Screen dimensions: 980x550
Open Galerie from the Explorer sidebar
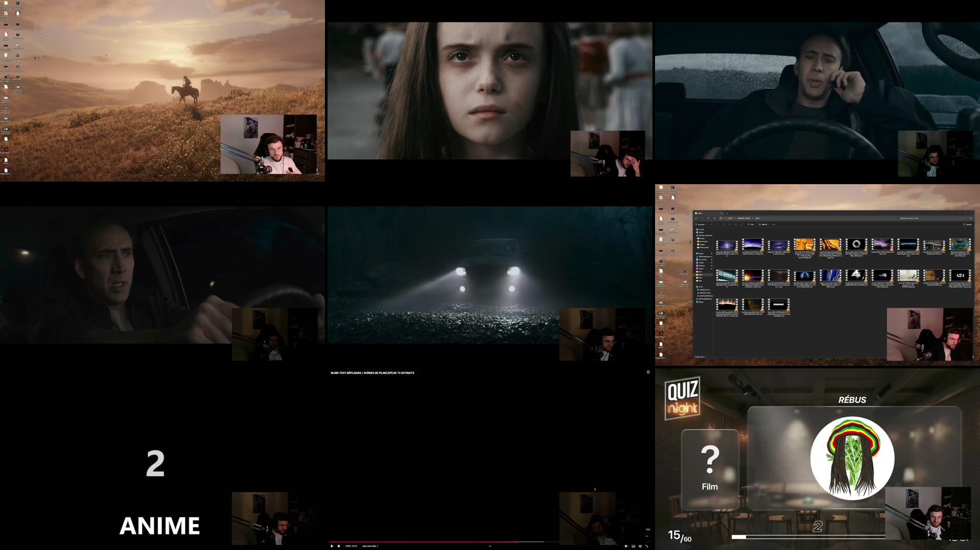click(x=701, y=232)
